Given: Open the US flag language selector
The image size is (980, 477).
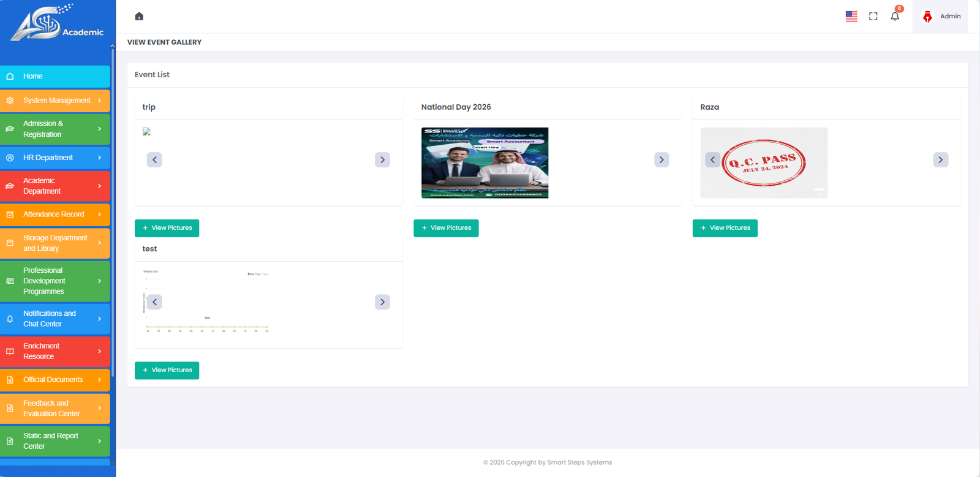Looking at the screenshot, I should [851, 17].
